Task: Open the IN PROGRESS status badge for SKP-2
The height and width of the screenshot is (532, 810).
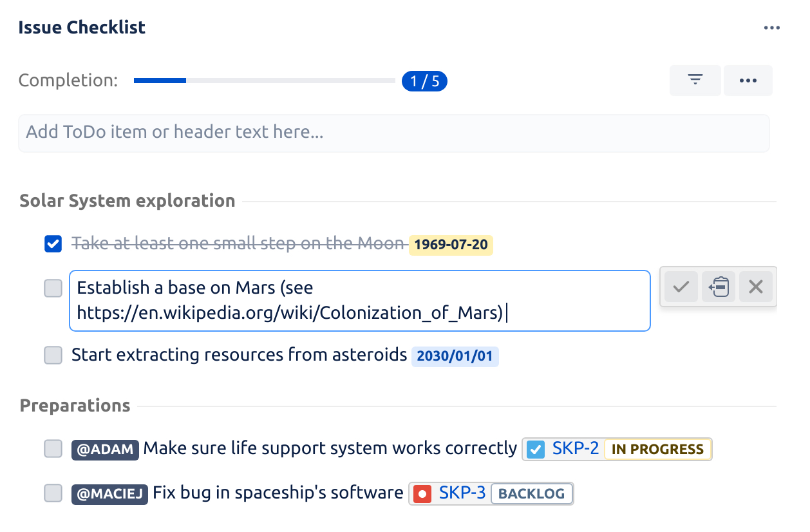Action: coord(657,450)
